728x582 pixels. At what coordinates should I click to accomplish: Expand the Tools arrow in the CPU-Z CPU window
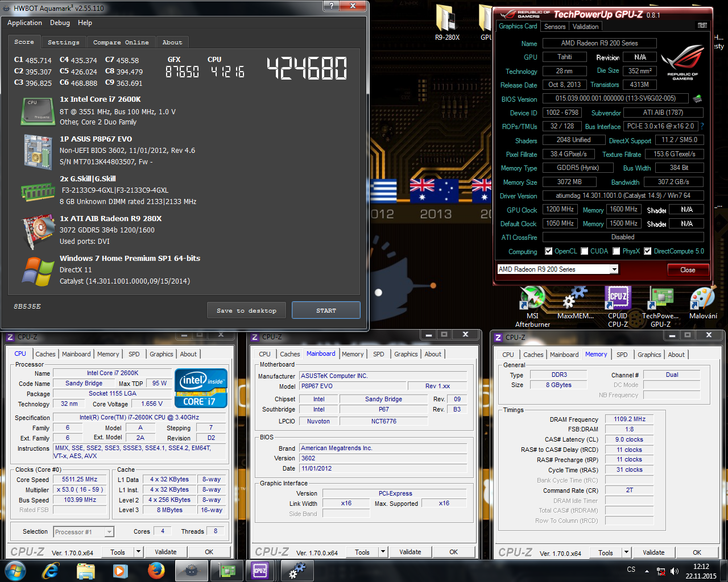(138, 552)
